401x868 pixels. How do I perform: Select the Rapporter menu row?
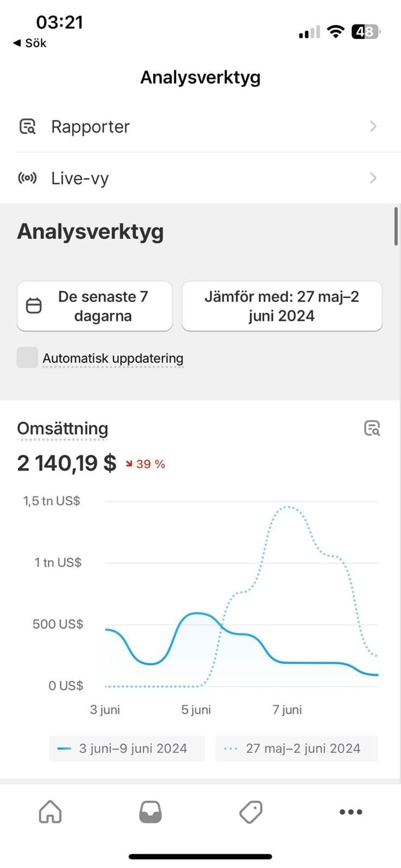[x=200, y=126]
